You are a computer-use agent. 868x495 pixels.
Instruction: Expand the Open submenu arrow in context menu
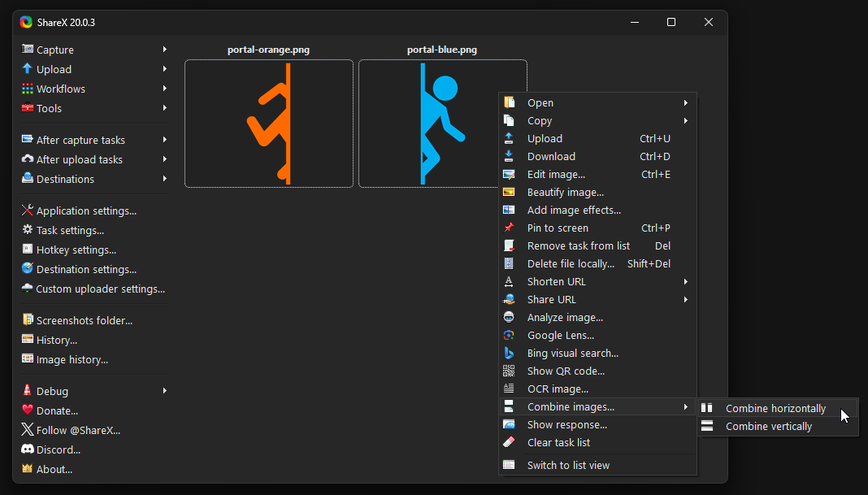686,103
